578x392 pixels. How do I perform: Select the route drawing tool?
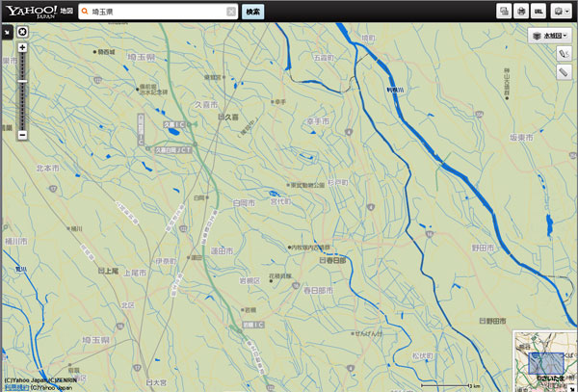pyautogui.click(x=563, y=54)
